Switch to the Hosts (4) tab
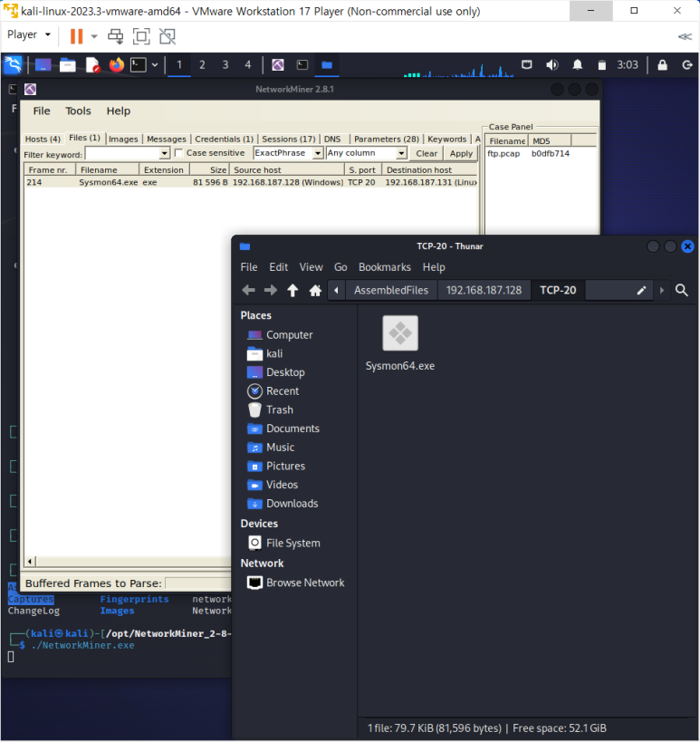 pos(43,140)
